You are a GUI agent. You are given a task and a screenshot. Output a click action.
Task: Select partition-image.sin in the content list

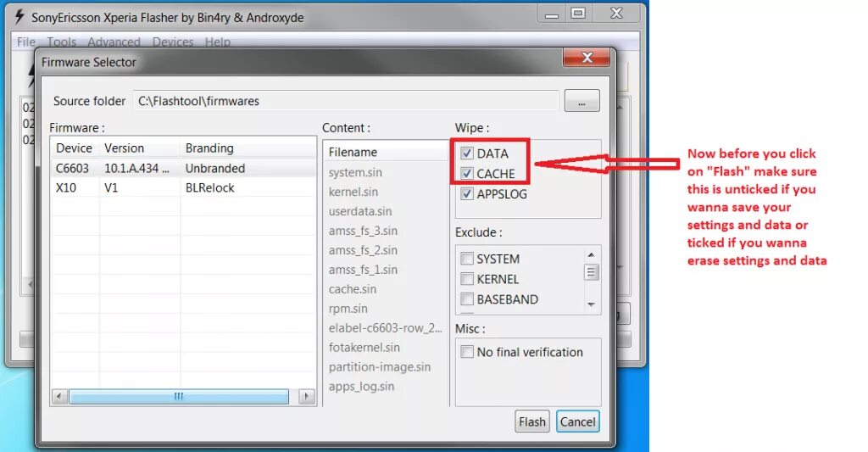(380, 366)
